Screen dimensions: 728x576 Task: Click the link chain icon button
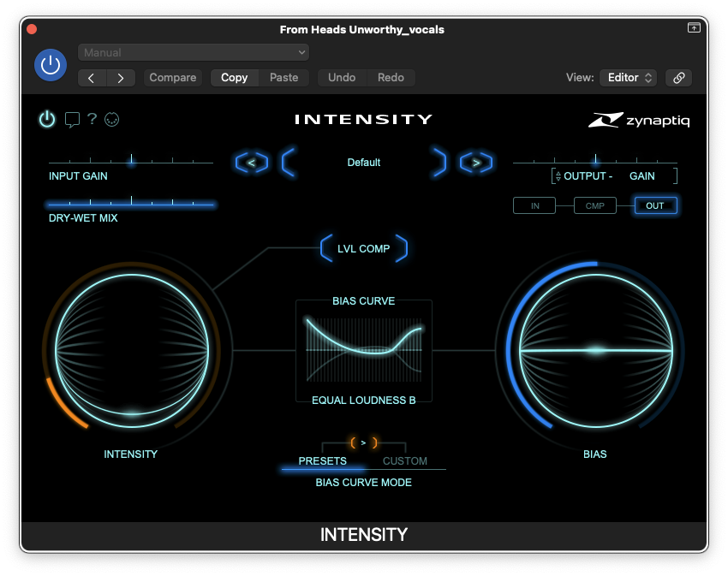679,78
